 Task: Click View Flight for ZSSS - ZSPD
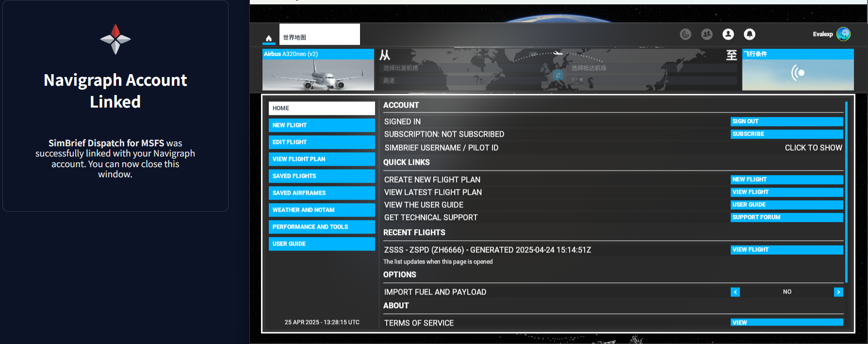click(786, 250)
